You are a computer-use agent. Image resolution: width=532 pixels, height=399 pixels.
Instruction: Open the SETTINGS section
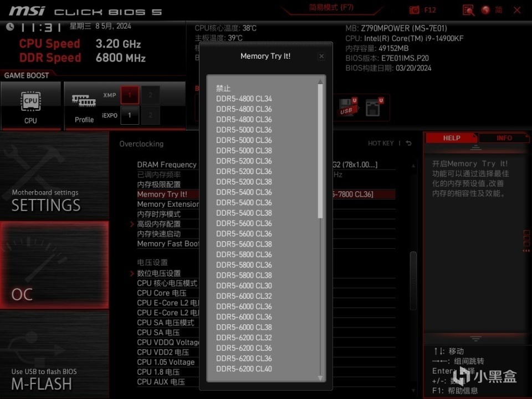click(x=54, y=176)
